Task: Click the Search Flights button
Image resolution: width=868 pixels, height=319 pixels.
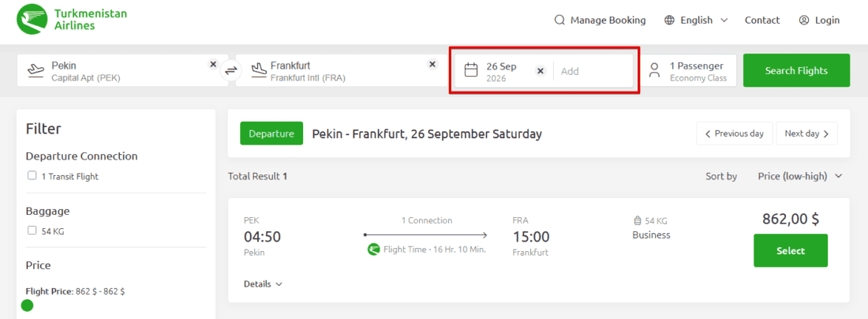Action: click(796, 70)
